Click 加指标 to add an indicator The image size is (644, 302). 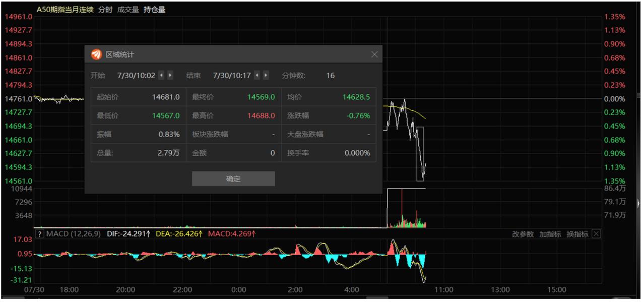550,234
